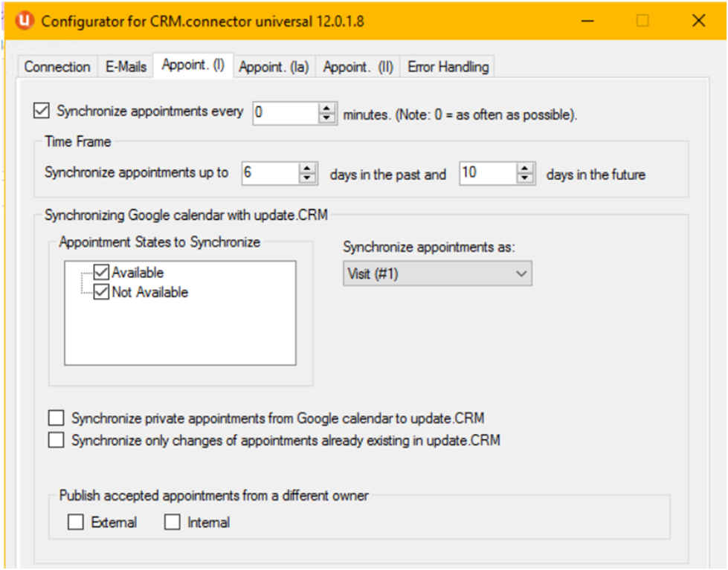Toggle Synchronize appointments every checkbox

42,111
